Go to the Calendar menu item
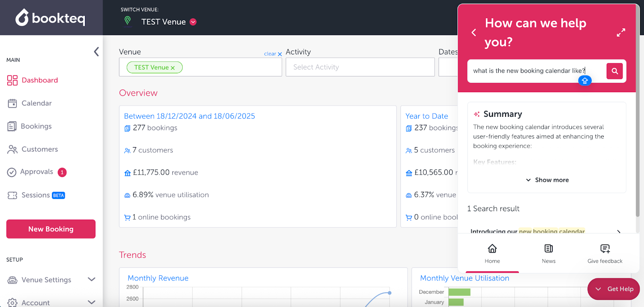This screenshot has height=307, width=644. click(37, 103)
